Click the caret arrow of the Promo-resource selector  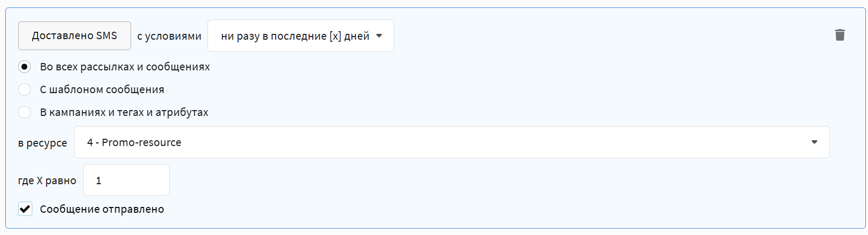tap(814, 142)
